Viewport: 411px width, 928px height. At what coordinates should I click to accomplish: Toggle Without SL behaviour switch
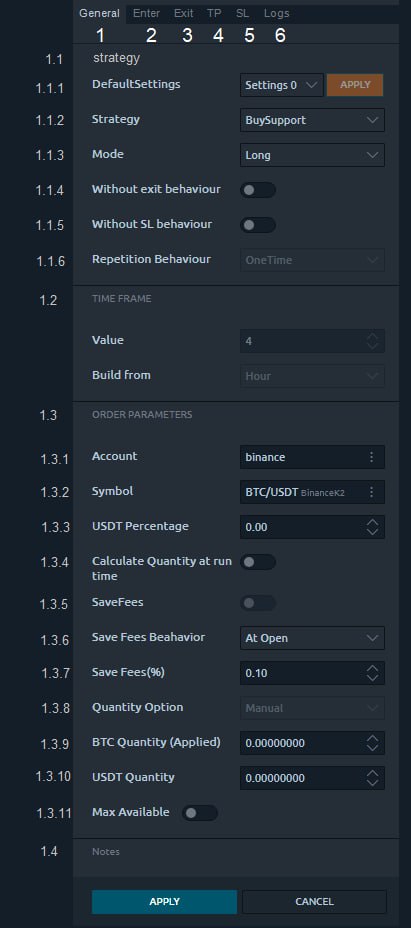(258, 225)
